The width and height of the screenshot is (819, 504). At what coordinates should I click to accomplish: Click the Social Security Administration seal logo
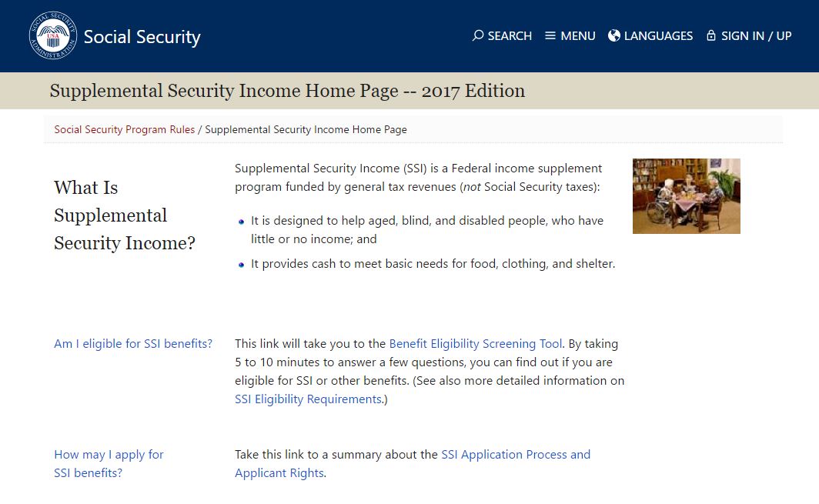coord(52,36)
